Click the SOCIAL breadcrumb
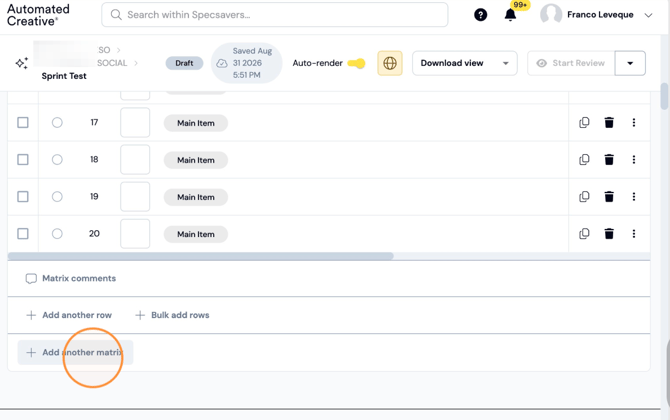 pos(112,63)
